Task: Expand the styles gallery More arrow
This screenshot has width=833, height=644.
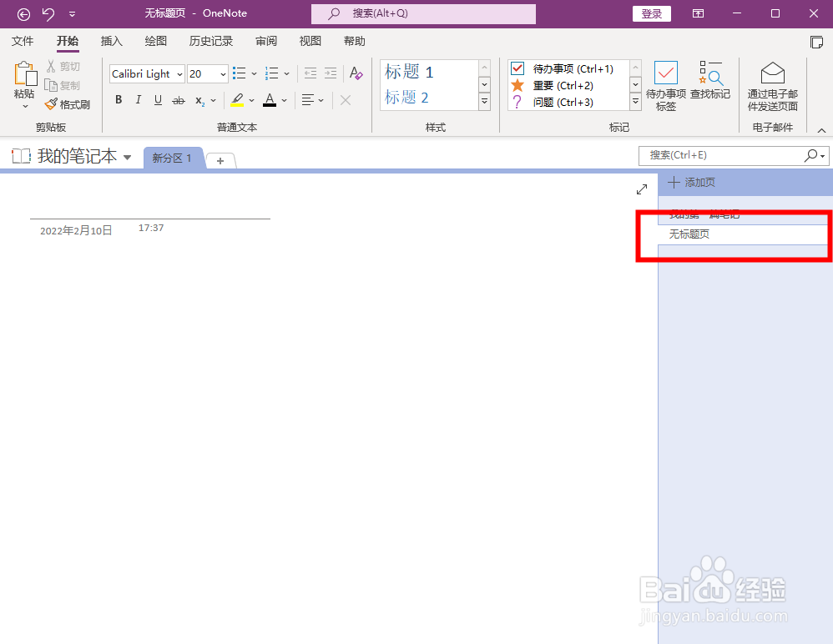Action: pyautogui.click(x=484, y=101)
